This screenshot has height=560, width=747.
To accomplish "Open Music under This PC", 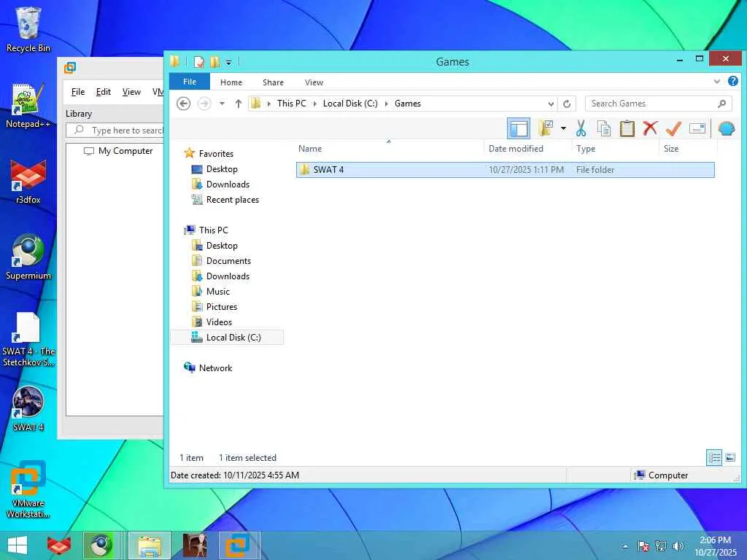I will [x=217, y=292].
